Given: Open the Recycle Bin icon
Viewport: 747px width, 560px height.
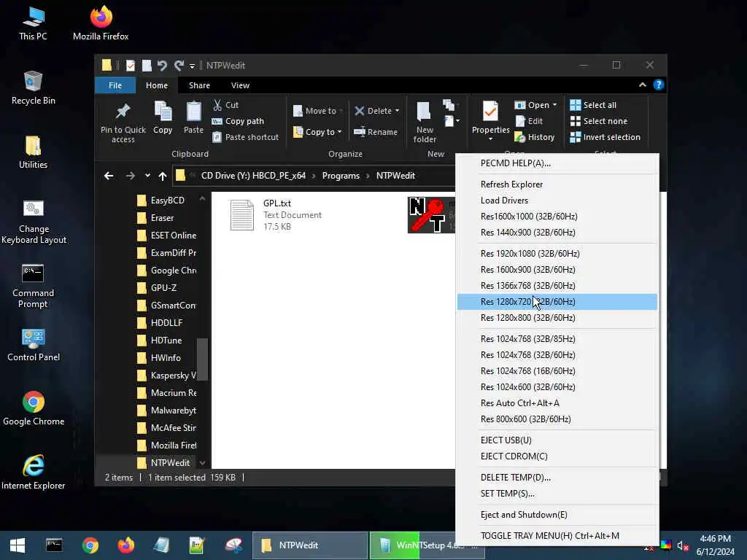Looking at the screenshot, I should pos(33,87).
